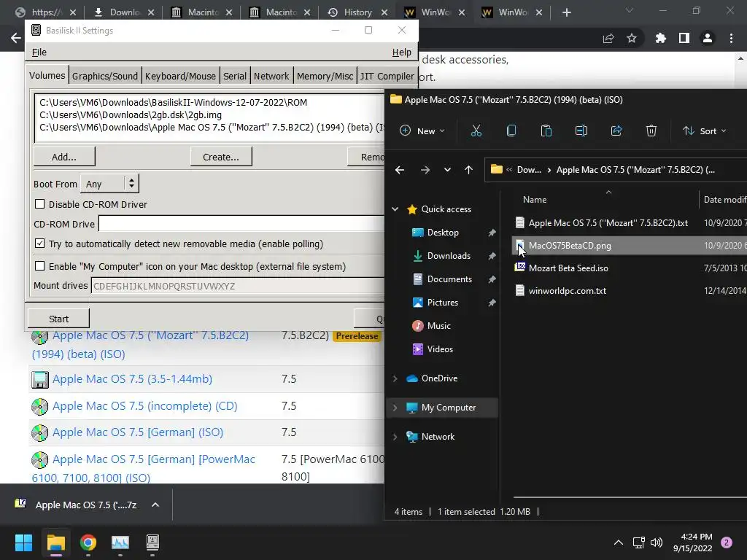Open Chrome from the taskbar
Image resolution: width=747 pixels, height=560 pixels.
click(88, 542)
